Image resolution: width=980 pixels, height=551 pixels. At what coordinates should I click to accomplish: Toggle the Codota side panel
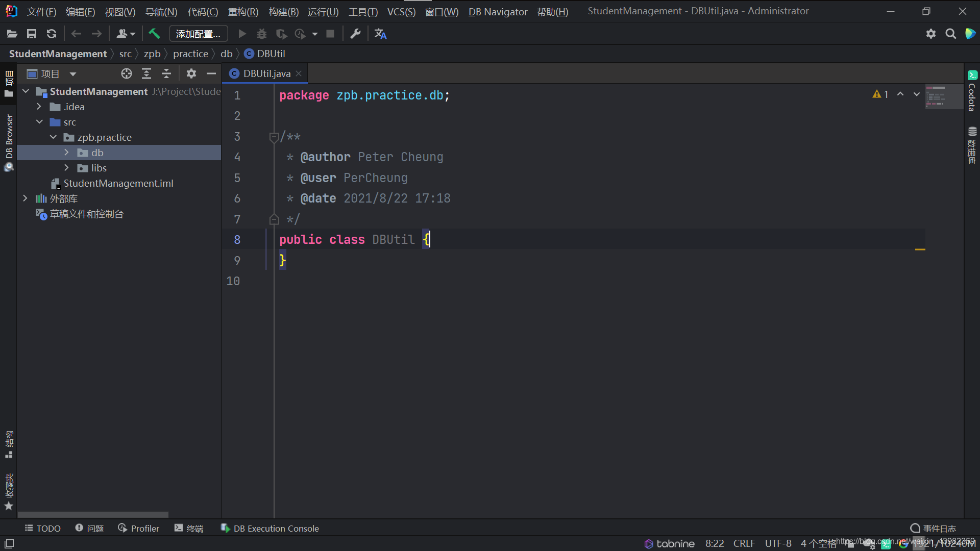tap(972, 92)
